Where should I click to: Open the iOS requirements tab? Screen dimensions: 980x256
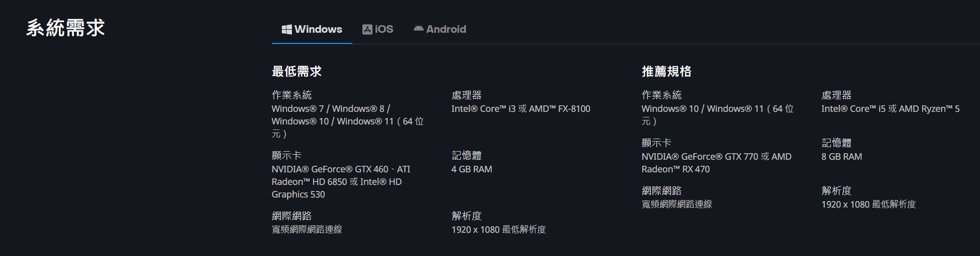click(x=378, y=29)
